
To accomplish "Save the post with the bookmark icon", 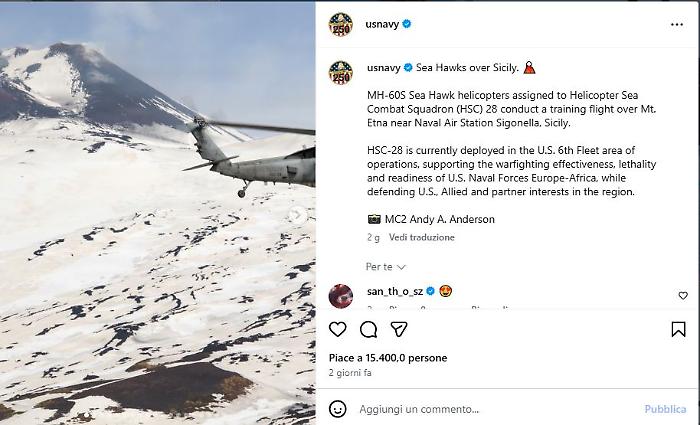I will pos(678,329).
